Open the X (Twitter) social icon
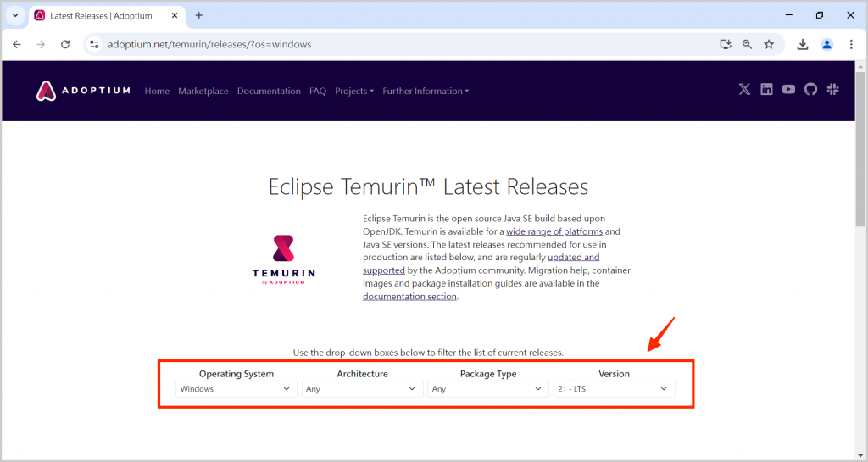The width and height of the screenshot is (868, 462). [x=744, y=89]
